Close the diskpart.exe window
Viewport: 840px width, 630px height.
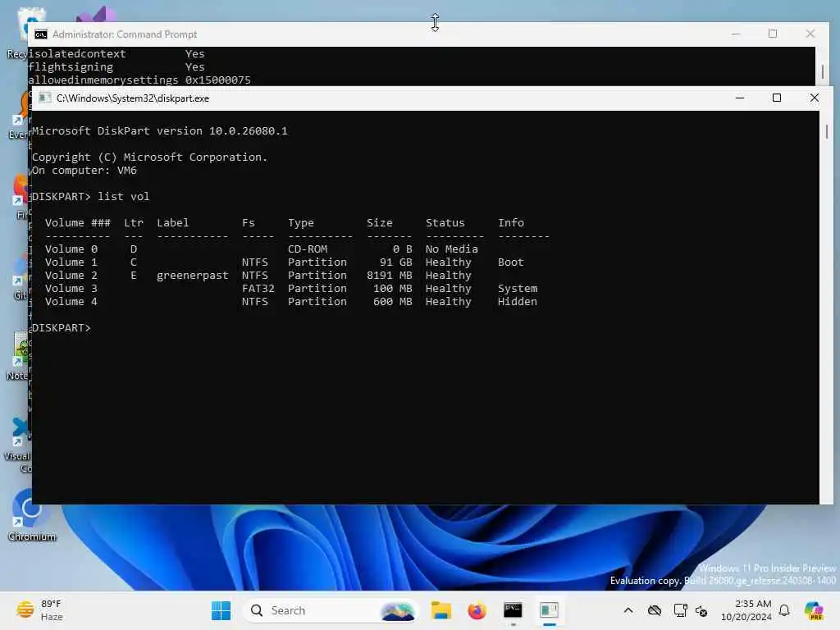tap(815, 98)
